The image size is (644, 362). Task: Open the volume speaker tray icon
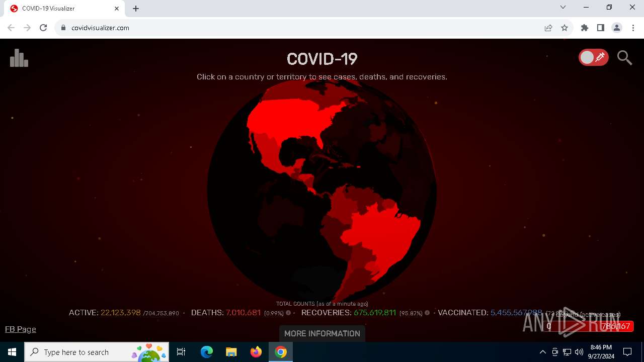[579, 352]
